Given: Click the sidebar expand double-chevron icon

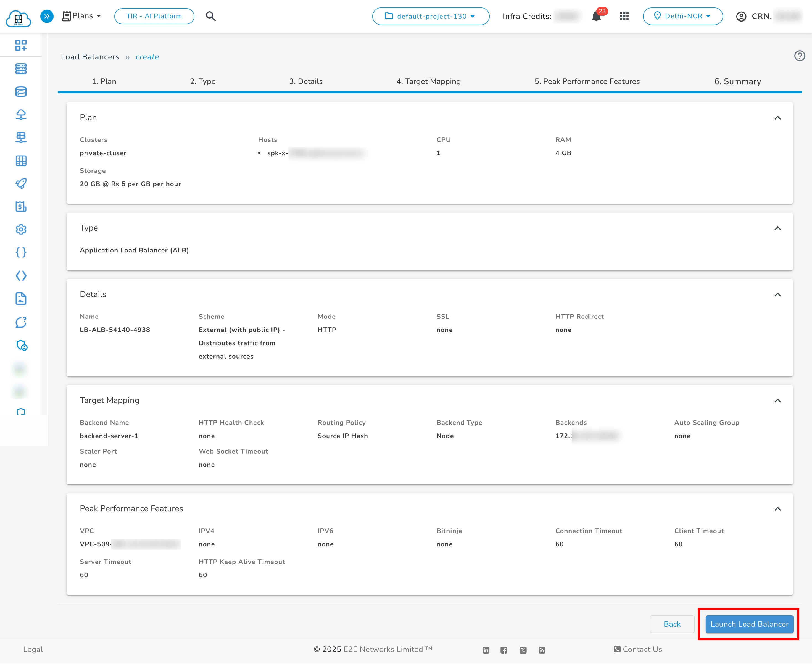Looking at the screenshot, I should pyautogui.click(x=47, y=16).
